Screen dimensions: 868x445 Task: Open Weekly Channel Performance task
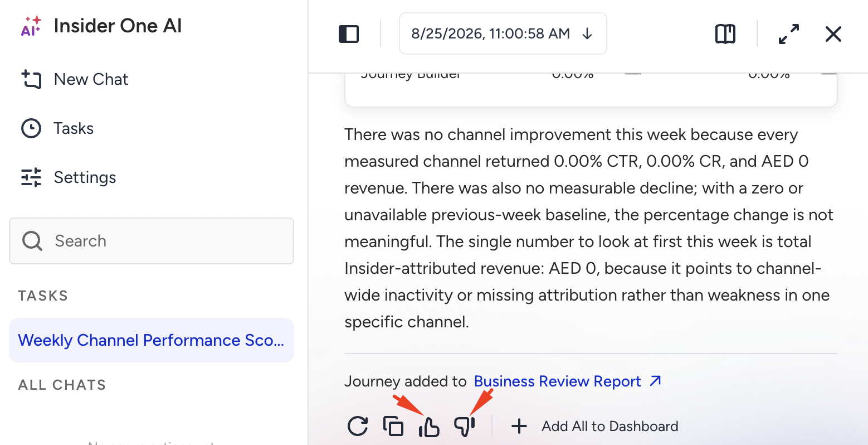pos(152,340)
